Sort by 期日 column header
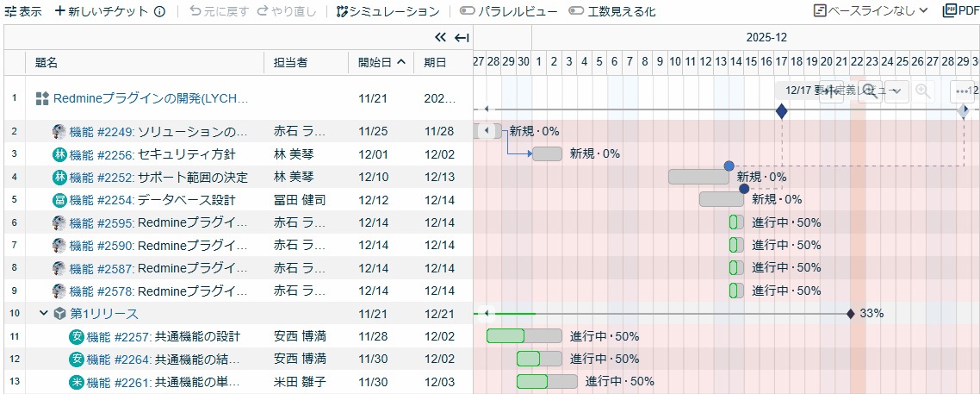 pos(435,63)
